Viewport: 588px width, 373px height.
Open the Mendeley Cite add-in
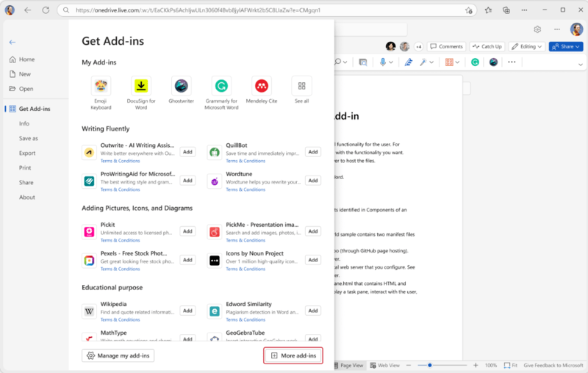click(262, 86)
